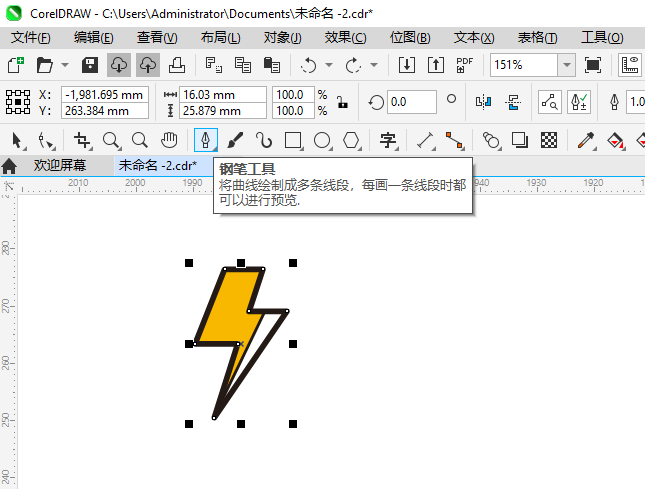
Task: Select the Shape tool
Action: pyautogui.click(x=46, y=140)
